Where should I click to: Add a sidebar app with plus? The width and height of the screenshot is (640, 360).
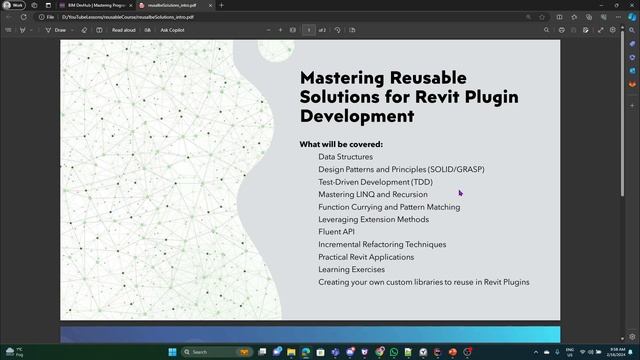click(x=632, y=105)
